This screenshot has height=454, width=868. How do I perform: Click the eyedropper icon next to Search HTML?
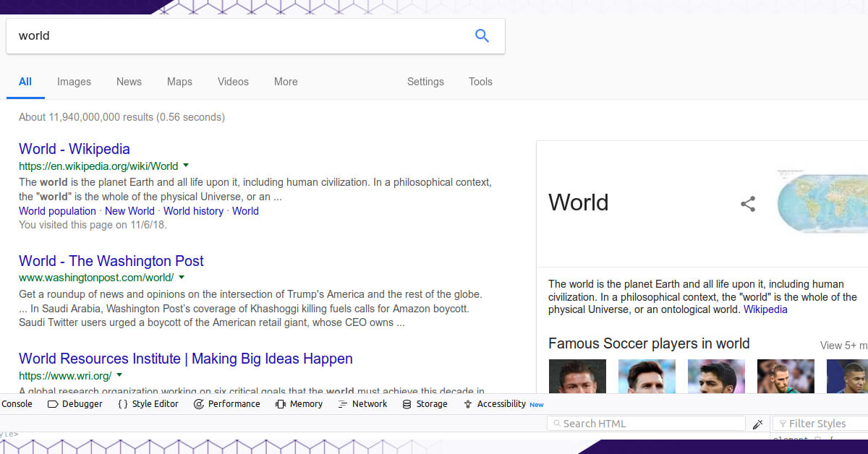(758, 424)
